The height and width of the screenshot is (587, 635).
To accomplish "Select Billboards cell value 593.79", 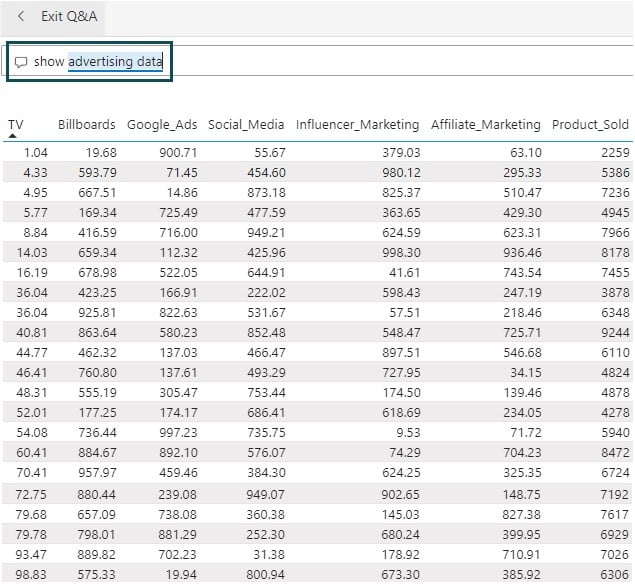I will point(97,173).
